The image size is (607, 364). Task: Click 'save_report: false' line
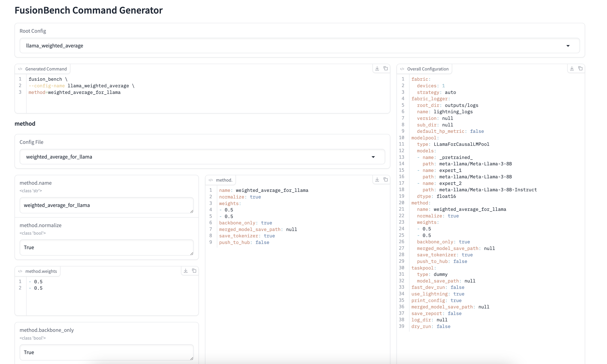click(436, 313)
